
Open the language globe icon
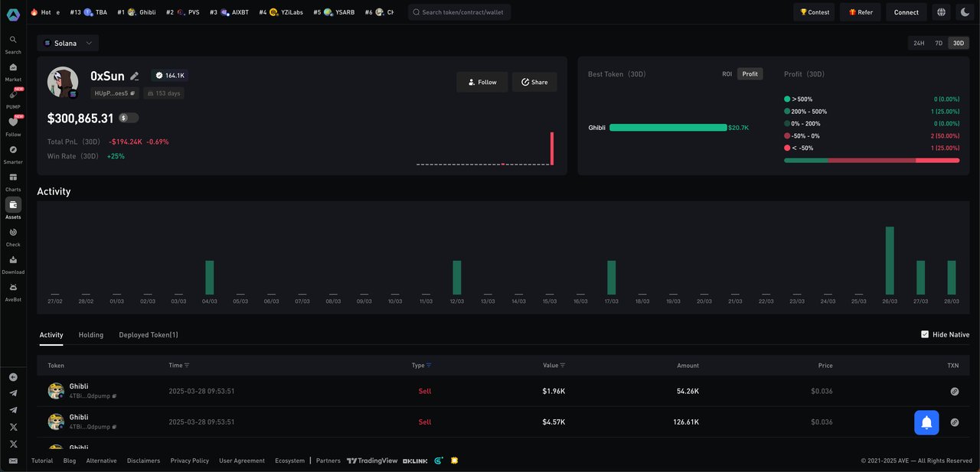[941, 12]
